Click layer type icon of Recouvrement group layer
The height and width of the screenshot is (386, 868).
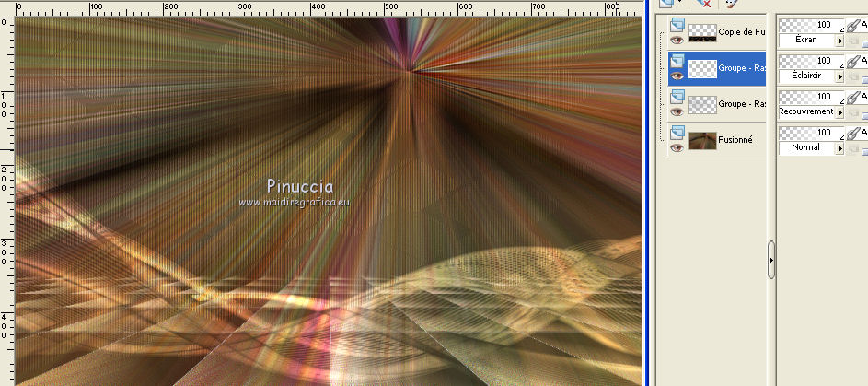pos(677,97)
